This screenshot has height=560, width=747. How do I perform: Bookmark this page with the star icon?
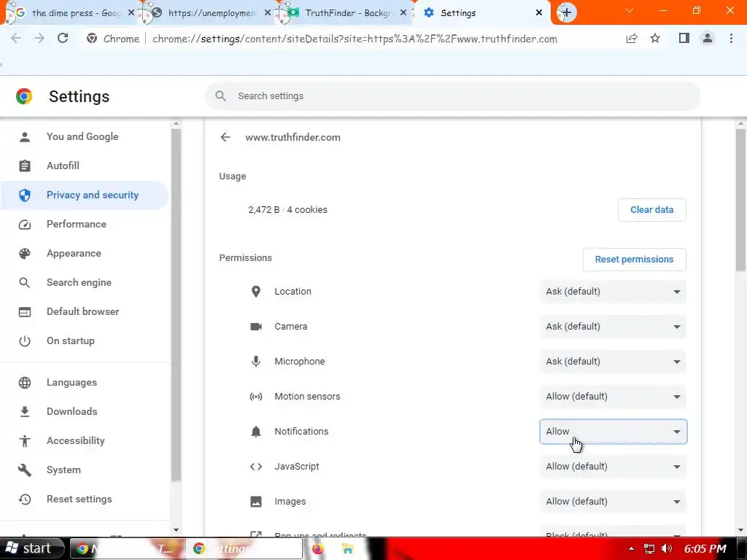[655, 39]
